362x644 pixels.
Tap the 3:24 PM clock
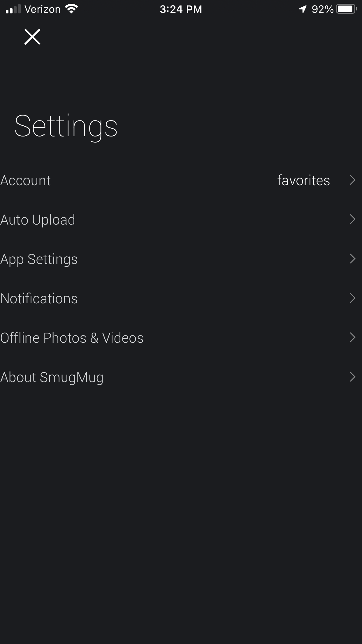(x=181, y=9)
